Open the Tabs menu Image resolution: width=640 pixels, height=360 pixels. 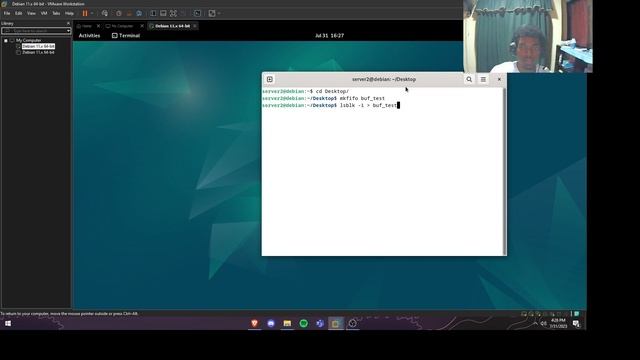pos(56,13)
